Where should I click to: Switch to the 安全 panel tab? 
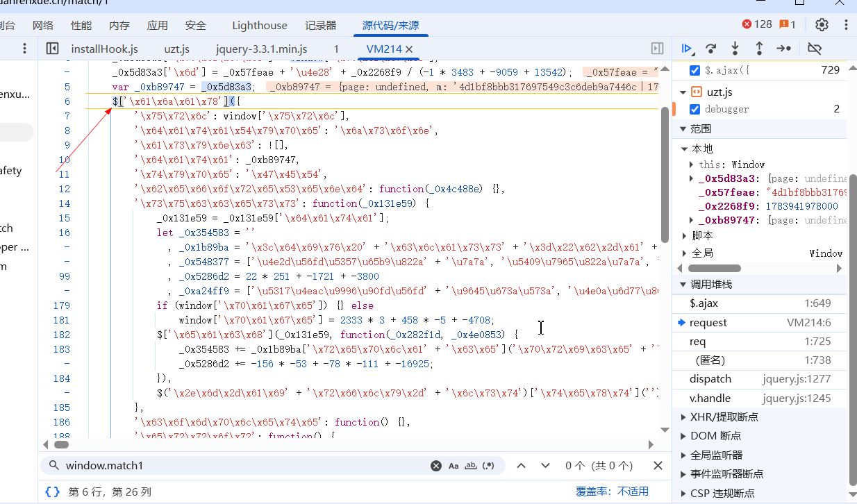coord(196,26)
